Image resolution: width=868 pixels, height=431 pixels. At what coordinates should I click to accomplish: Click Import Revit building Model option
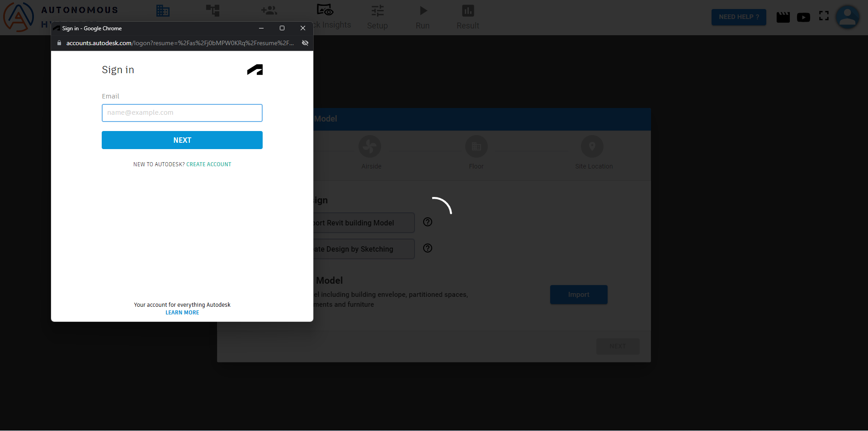click(x=364, y=223)
